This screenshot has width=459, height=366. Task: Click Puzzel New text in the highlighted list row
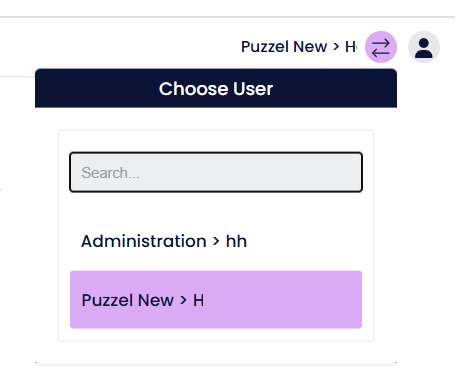[127, 300]
